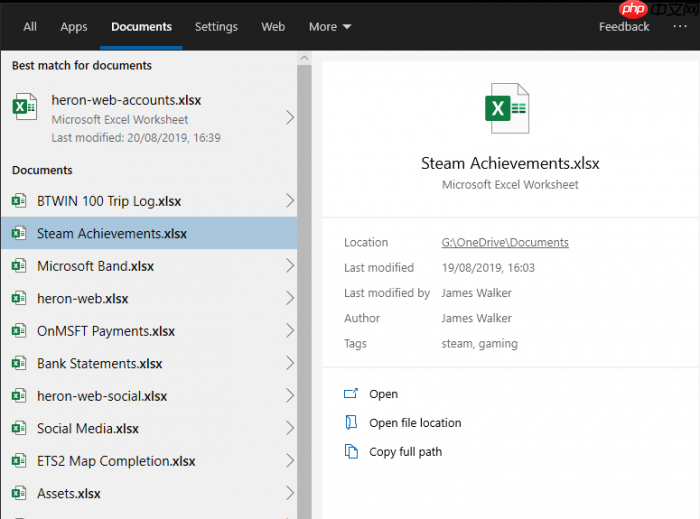Click the Excel icon beside ETS2 Map Completion
This screenshot has height=519, width=700.
pyautogui.click(x=19, y=461)
